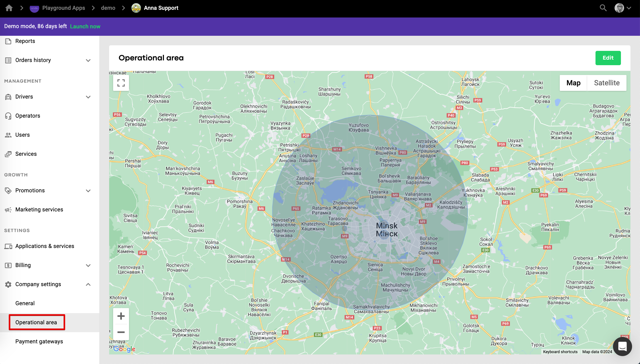Toggle map fullscreen view
Image resolution: width=640 pixels, height=364 pixels.
[x=121, y=83]
